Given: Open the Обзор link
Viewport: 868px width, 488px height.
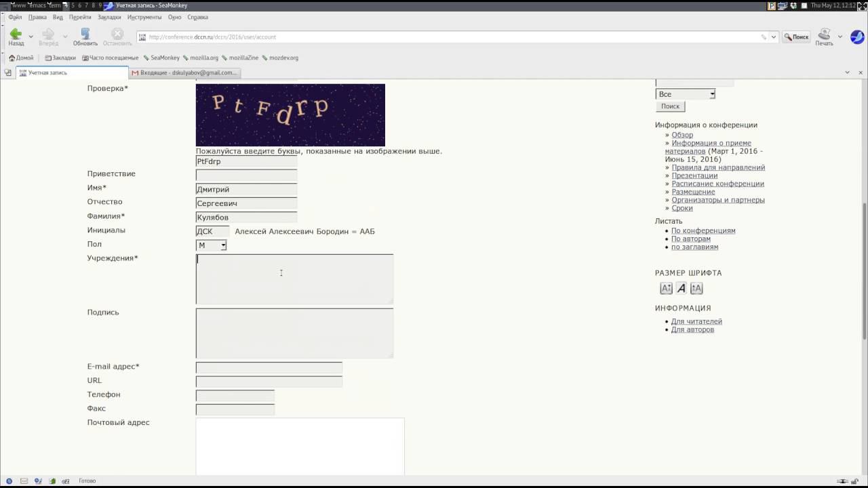Looking at the screenshot, I should pos(682,135).
